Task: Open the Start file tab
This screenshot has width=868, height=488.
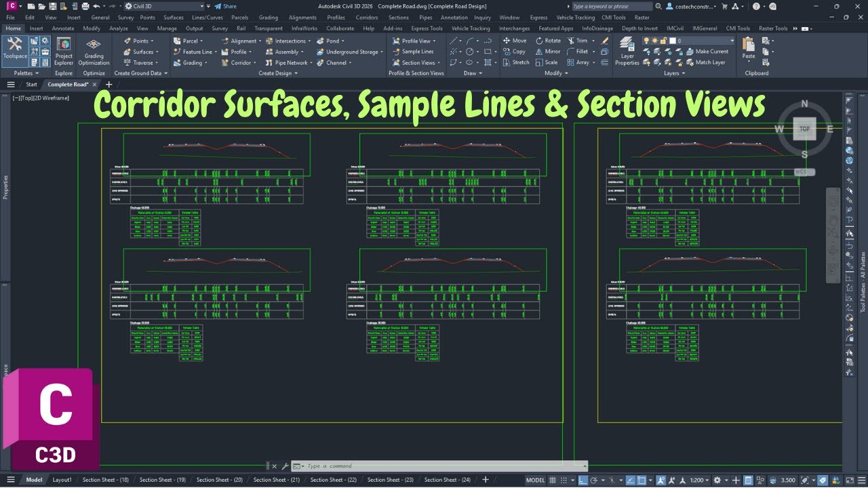Action: (31, 85)
